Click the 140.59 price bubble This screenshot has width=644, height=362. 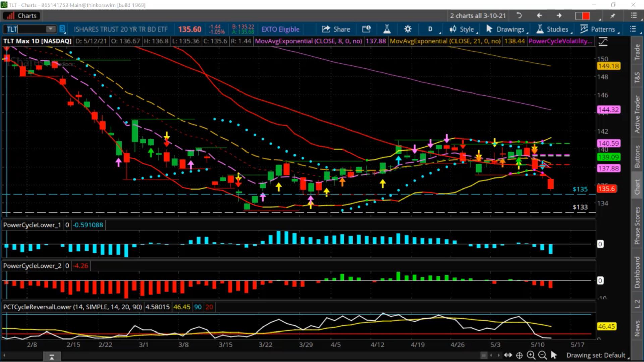[x=608, y=143]
